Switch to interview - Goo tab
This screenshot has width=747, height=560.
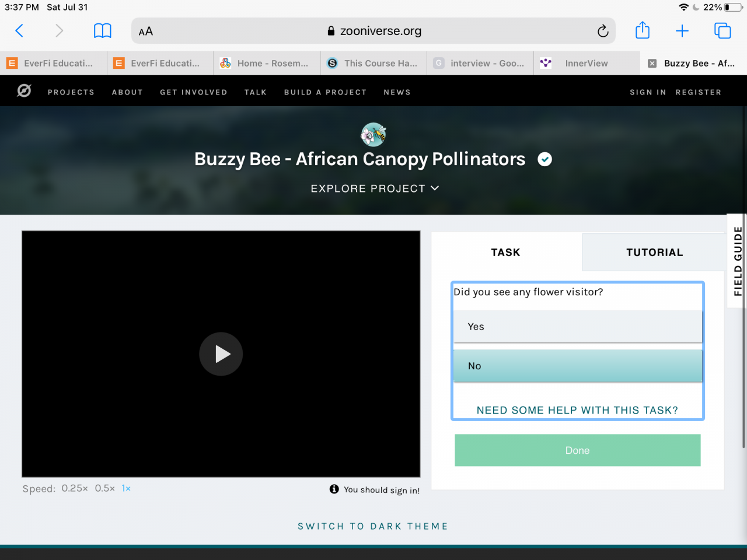tap(480, 63)
